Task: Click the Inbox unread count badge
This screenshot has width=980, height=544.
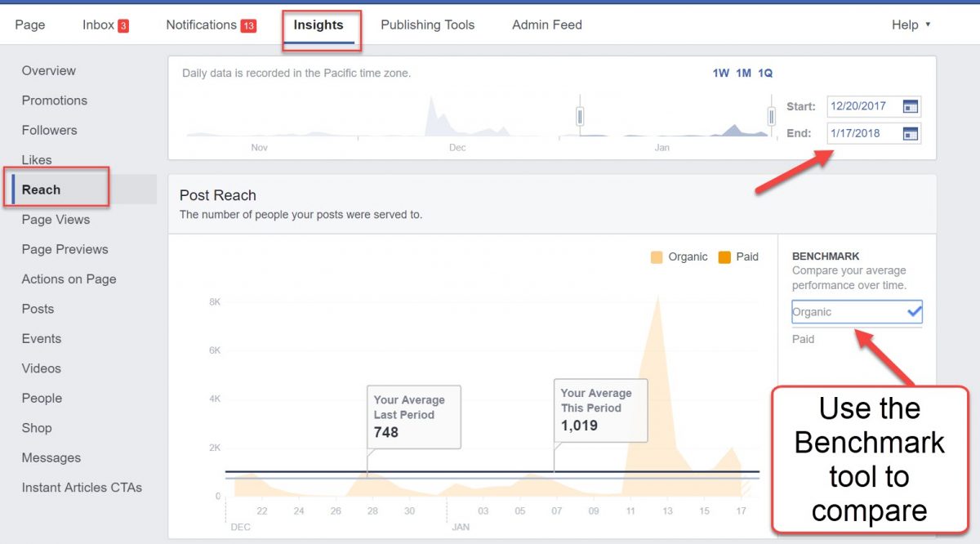Action: pos(123,25)
